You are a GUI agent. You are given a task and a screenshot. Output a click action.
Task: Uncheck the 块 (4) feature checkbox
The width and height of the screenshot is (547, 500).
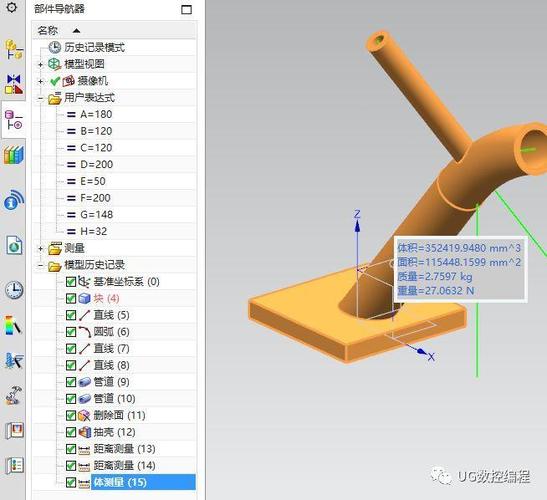click(x=71, y=299)
